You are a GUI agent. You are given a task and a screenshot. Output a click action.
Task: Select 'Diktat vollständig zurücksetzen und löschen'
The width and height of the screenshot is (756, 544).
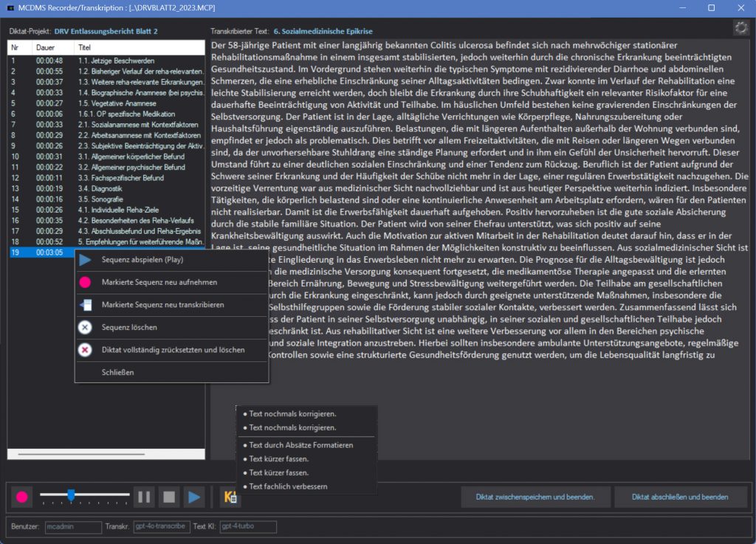pos(173,350)
